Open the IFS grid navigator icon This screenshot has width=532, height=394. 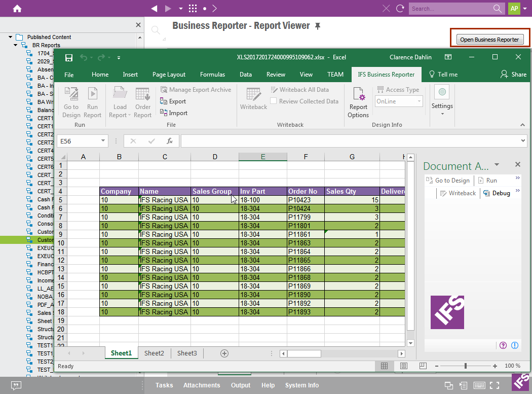coord(193,9)
